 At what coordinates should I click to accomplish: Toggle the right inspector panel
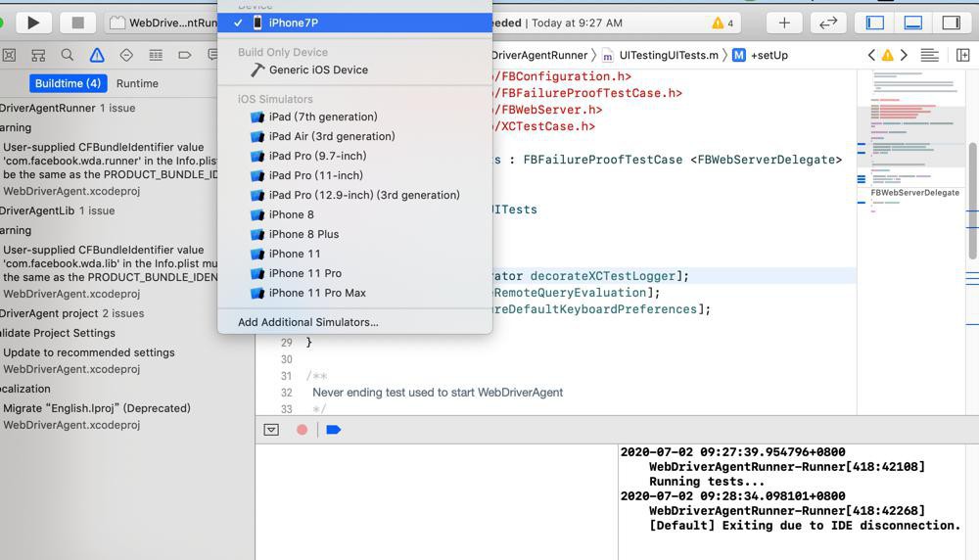[x=951, y=23]
